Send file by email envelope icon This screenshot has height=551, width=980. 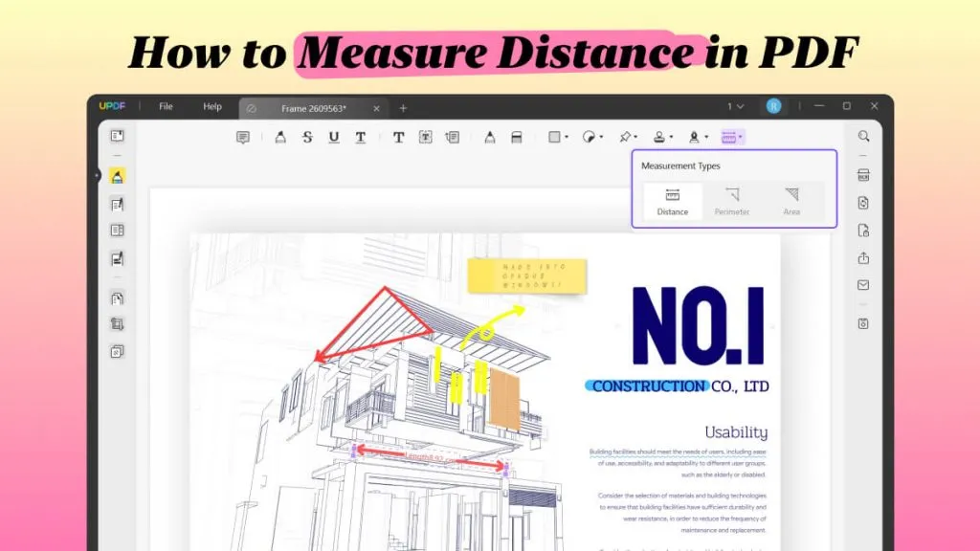coord(864,285)
